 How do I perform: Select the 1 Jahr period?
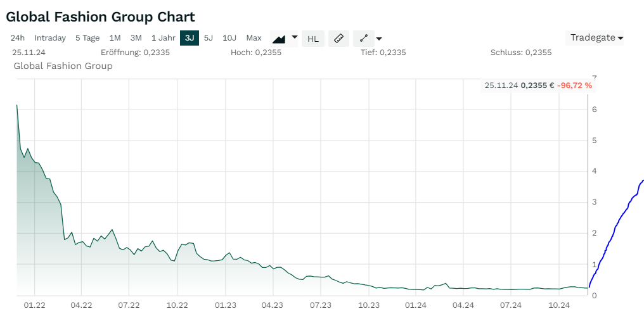coord(163,38)
